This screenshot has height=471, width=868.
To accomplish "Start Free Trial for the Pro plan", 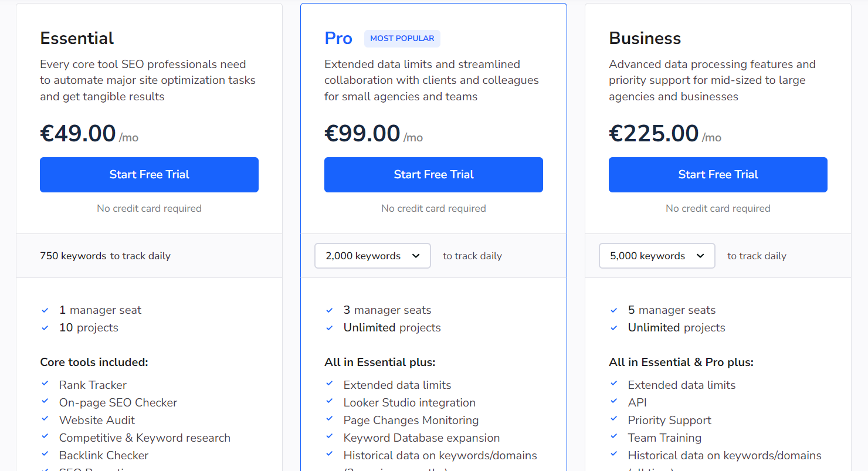I will 433,175.
